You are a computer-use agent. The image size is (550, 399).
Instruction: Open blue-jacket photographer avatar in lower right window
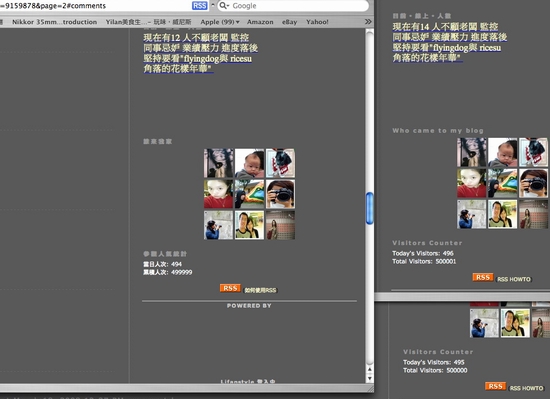(x=484, y=323)
